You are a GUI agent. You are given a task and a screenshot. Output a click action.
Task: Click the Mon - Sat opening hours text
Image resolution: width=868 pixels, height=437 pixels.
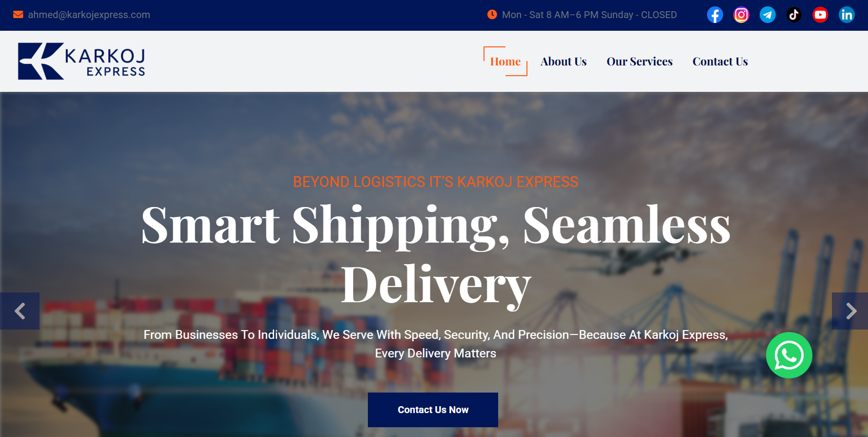click(x=589, y=15)
